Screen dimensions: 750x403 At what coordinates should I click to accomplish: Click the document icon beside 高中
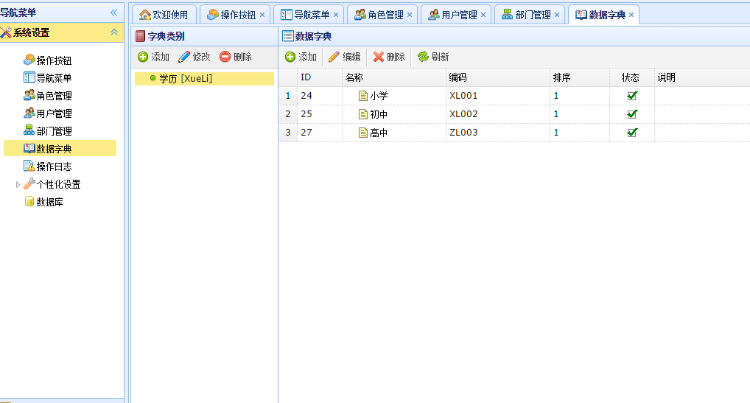[x=363, y=132]
